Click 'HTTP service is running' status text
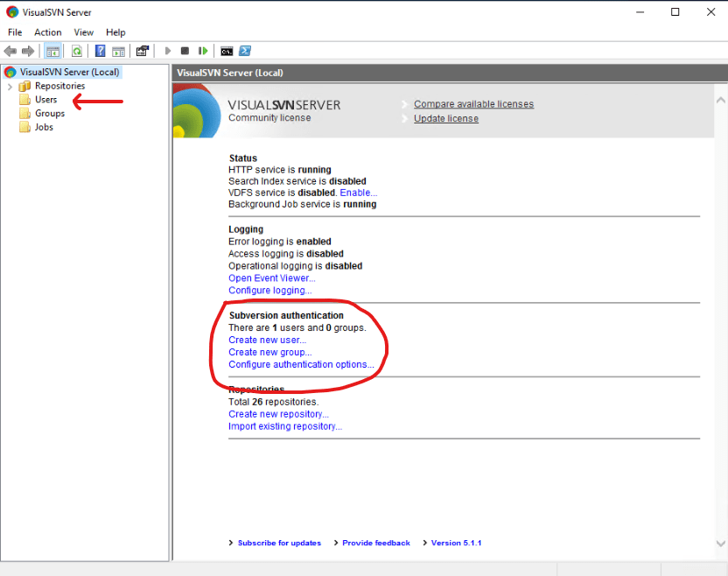The image size is (728, 576). pyautogui.click(x=280, y=170)
